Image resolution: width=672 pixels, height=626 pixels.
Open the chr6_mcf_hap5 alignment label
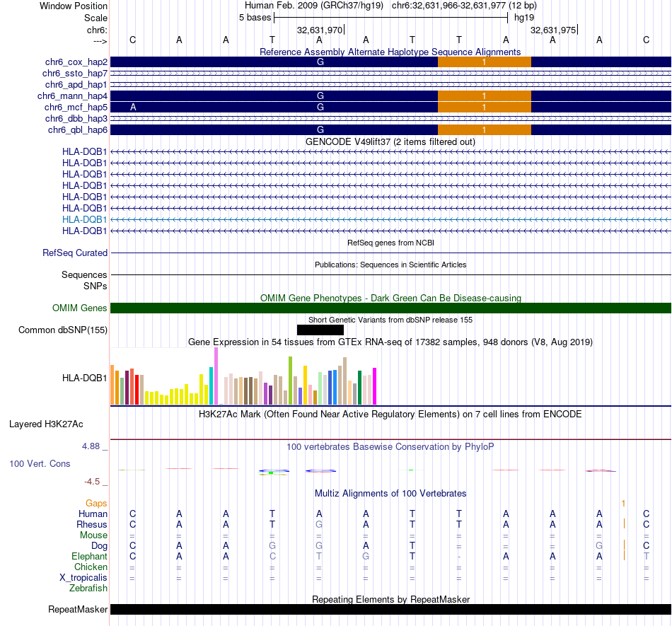click(76, 107)
